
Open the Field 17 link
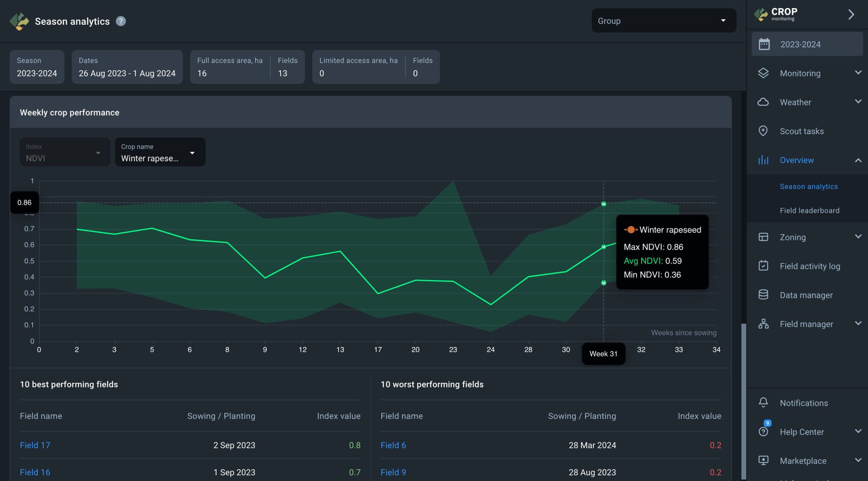pos(35,445)
